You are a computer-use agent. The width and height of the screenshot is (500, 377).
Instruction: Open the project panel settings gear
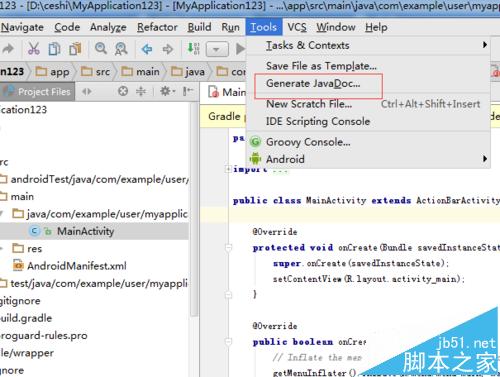[167, 91]
